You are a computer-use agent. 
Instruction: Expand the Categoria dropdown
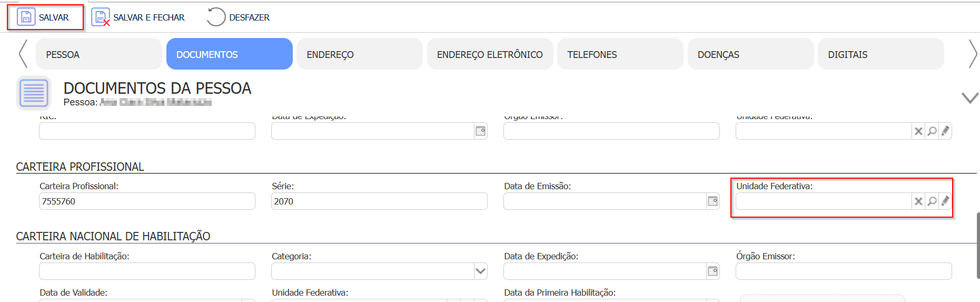coord(480,271)
